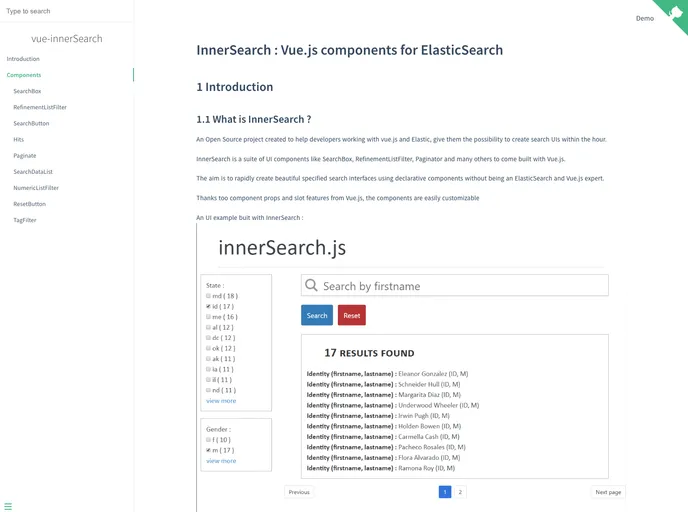Click the Schneider Hull result row
Screen dimensions: 688x512
tap(383, 384)
